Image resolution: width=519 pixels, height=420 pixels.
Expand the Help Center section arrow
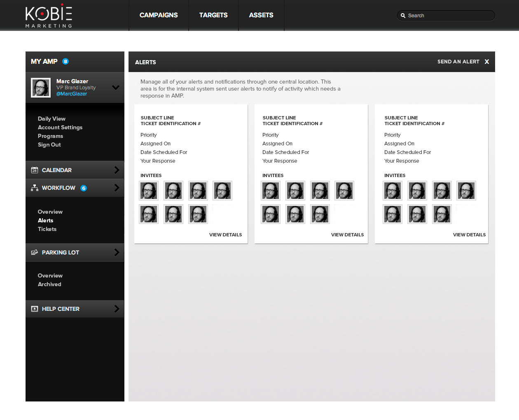click(x=117, y=309)
